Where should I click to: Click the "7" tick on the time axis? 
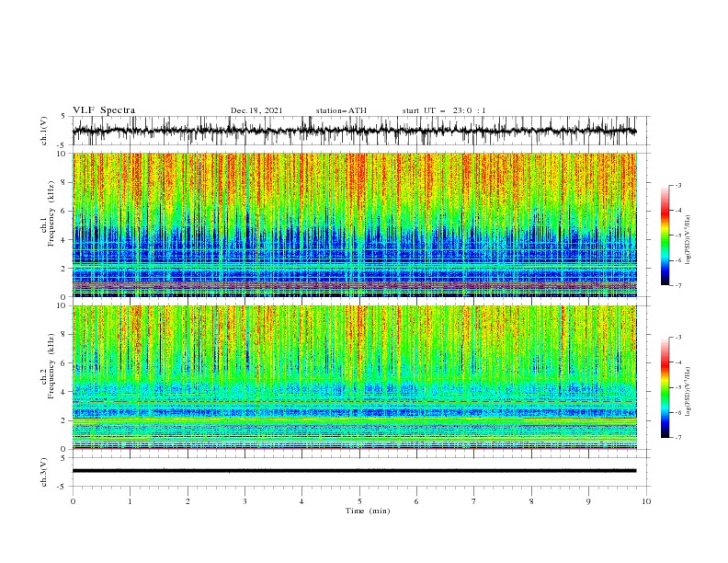click(x=474, y=501)
